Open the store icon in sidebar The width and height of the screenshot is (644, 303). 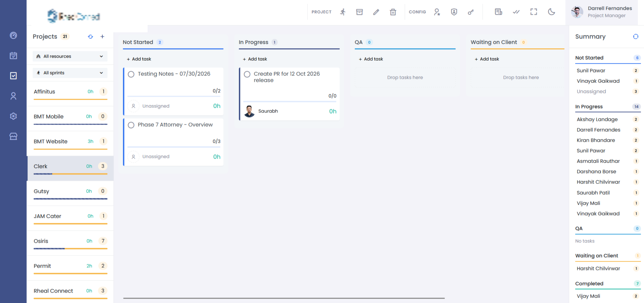[13, 136]
